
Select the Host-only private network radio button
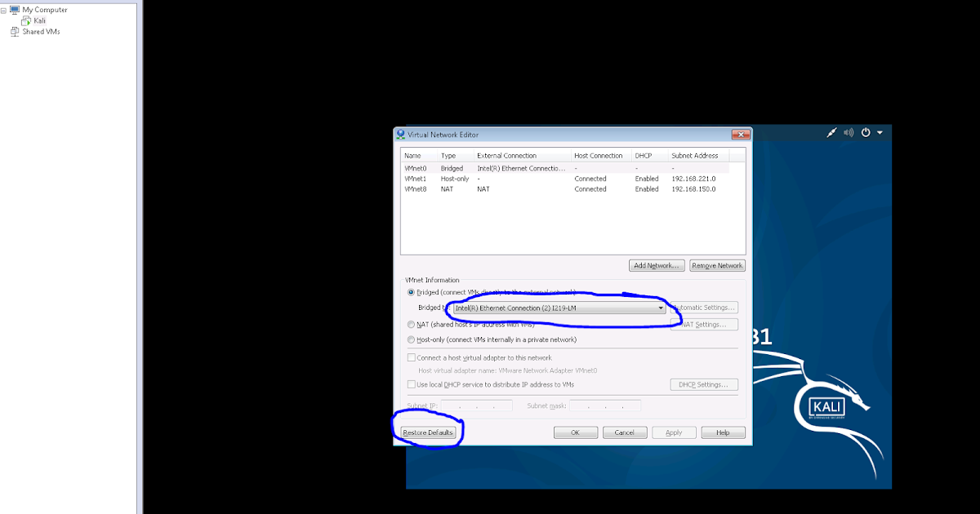click(412, 339)
